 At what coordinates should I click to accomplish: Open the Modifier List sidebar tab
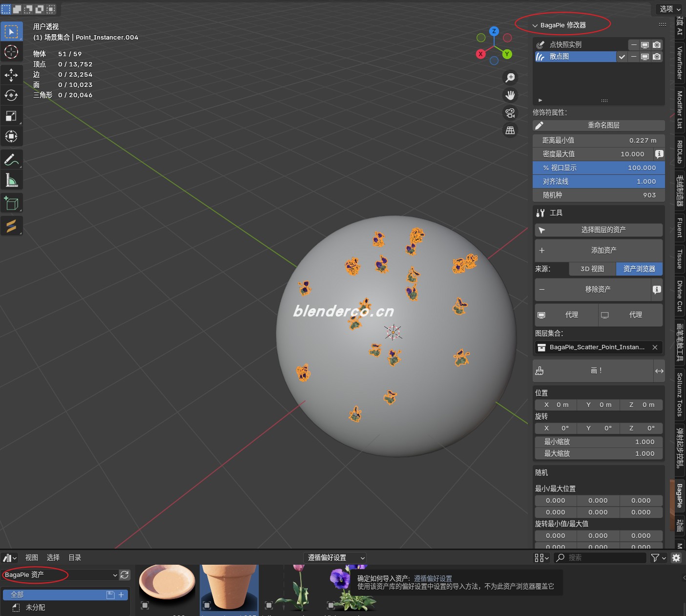679,109
